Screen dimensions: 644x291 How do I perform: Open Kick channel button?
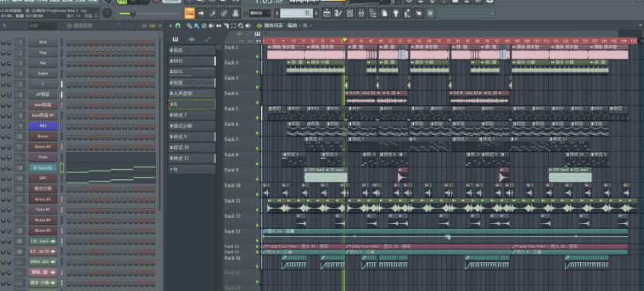43,42
